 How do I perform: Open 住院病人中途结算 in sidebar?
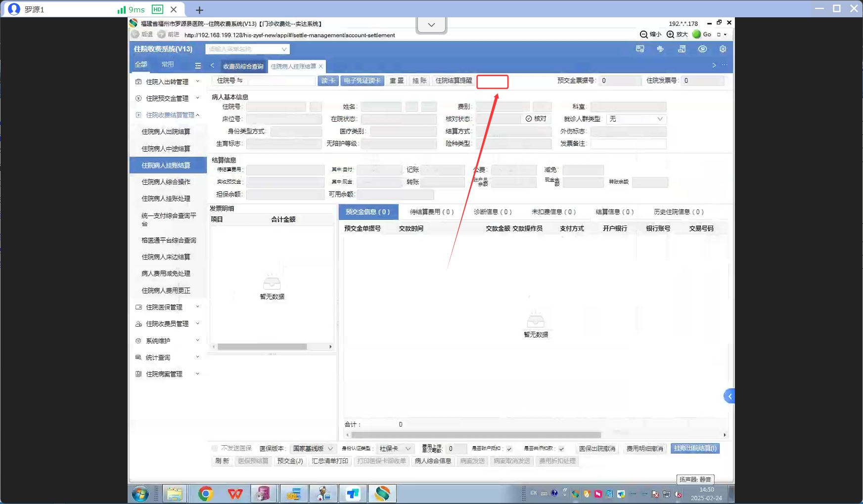pos(166,149)
